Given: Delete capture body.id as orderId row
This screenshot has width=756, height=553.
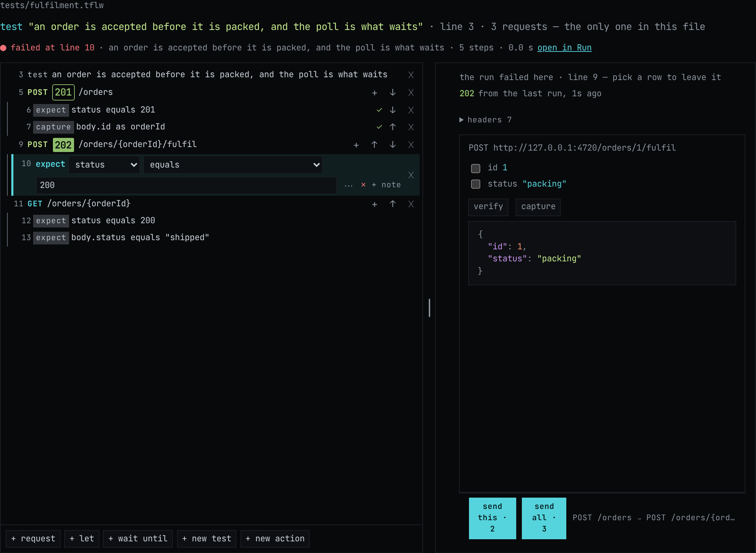Looking at the screenshot, I should pos(411,127).
